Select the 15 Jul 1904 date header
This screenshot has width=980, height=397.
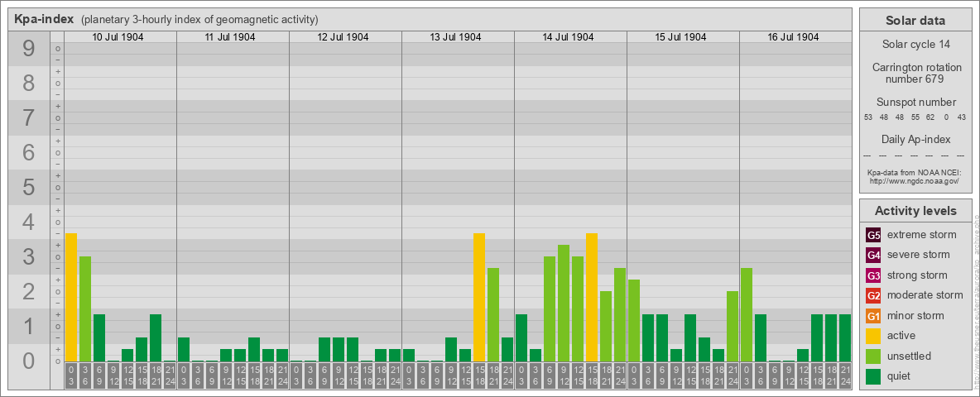680,37
